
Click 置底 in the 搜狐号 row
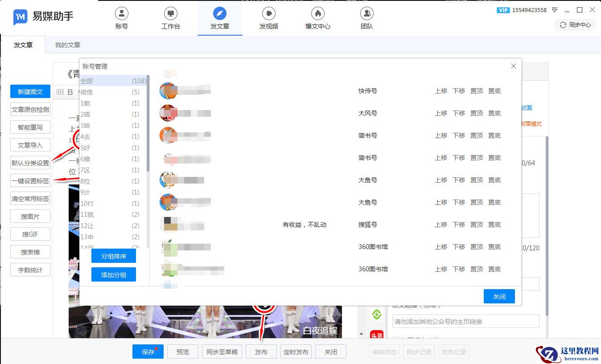[x=494, y=225]
